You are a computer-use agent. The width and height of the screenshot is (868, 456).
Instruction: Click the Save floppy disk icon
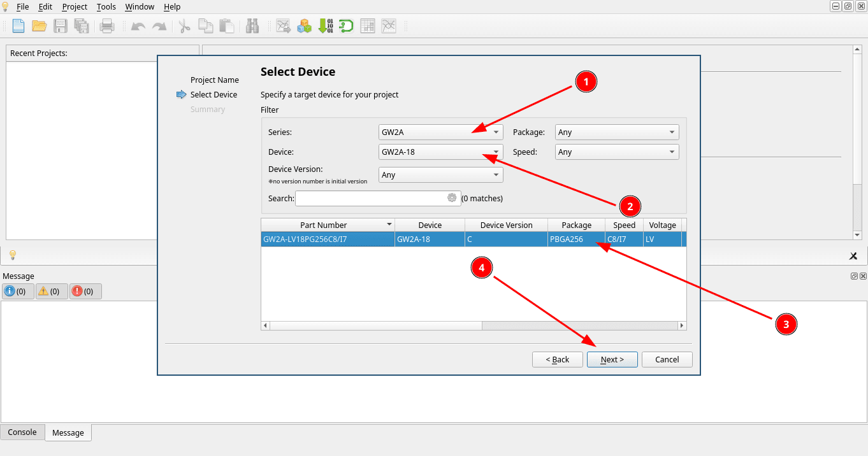[x=61, y=26]
